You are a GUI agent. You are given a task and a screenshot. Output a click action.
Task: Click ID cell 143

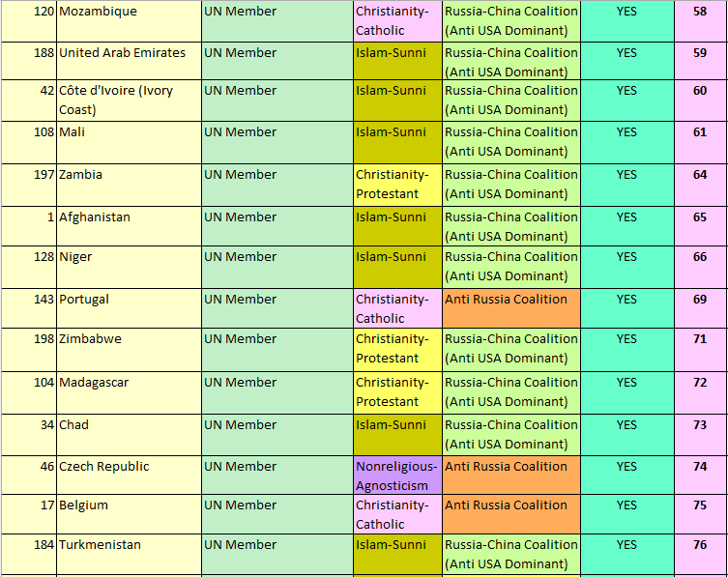[x=29, y=308]
